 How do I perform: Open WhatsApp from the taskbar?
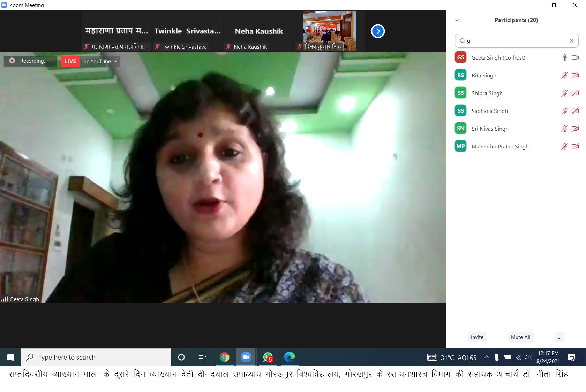pyautogui.click(x=268, y=357)
